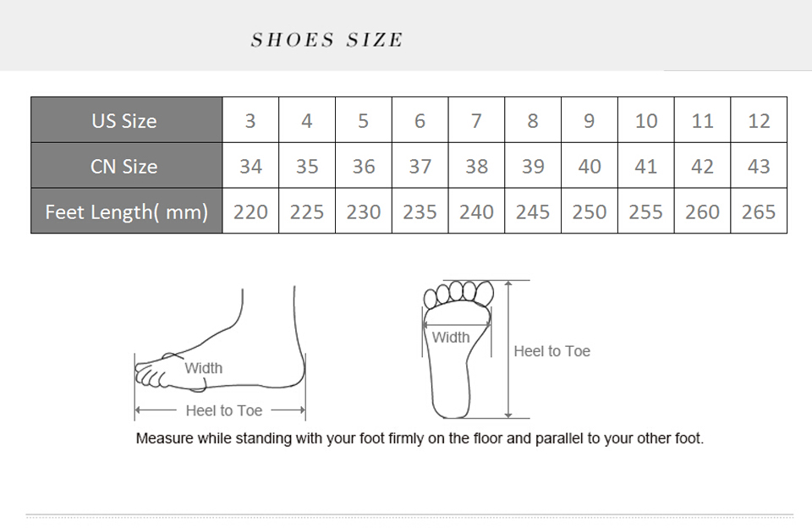This screenshot has height=528, width=812.
Task: Click CN size 38 cell
Action: point(476,167)
